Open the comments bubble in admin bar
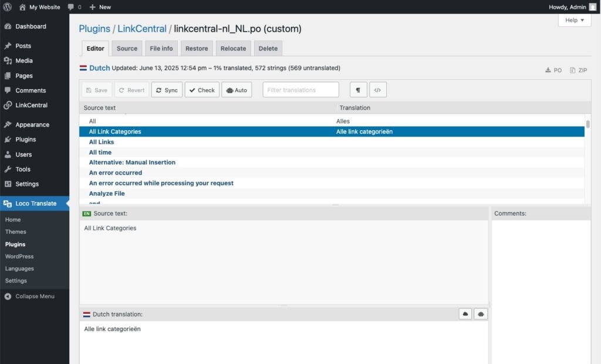601x364 pixels. pos(75,7)
